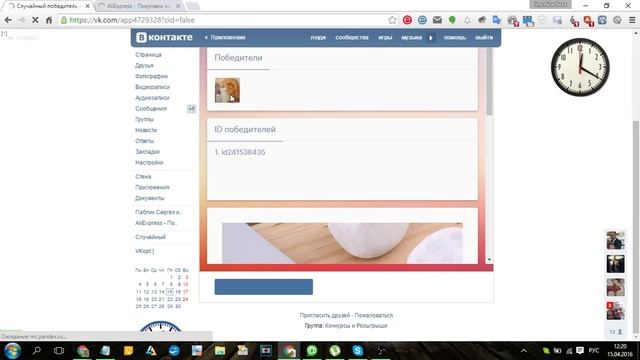
Task: Switch input language 'РУС' in tray
Action: tap(594, 351)
